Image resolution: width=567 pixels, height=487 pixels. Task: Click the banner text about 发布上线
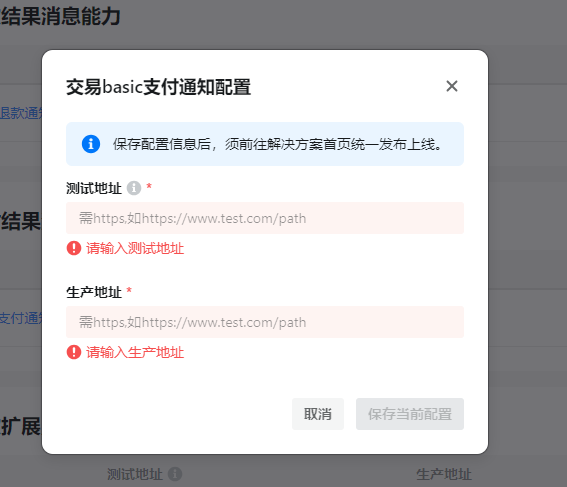[278, 144]
